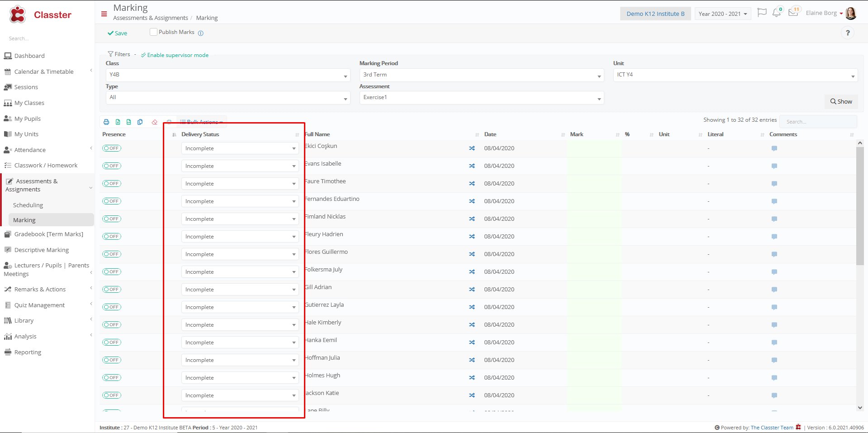Image resolution: width=868 pixels, height=433 pixels.
Task: Open the Marking Period dropdown
Action: click(x=482, y=75)
